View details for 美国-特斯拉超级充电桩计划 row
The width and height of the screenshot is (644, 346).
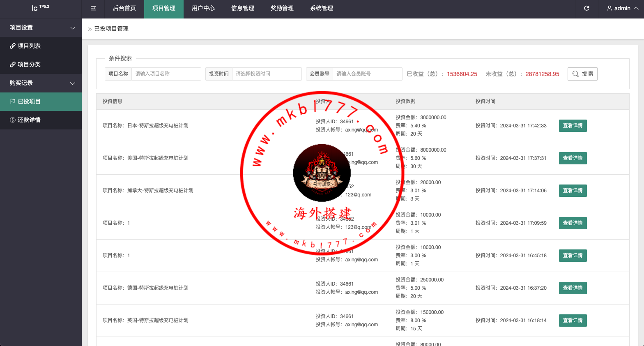click(573, 158)
